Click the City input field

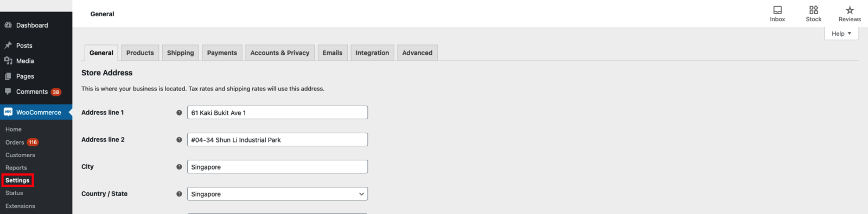(277, 167)
